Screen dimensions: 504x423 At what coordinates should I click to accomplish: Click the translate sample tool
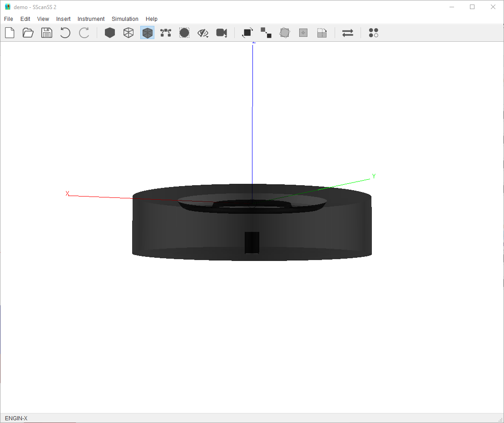pos(266,33)
